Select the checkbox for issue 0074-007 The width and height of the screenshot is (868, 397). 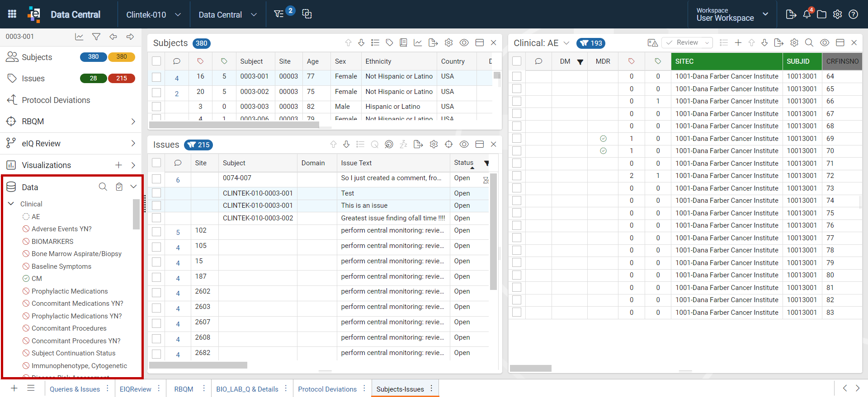pos(156,178)
